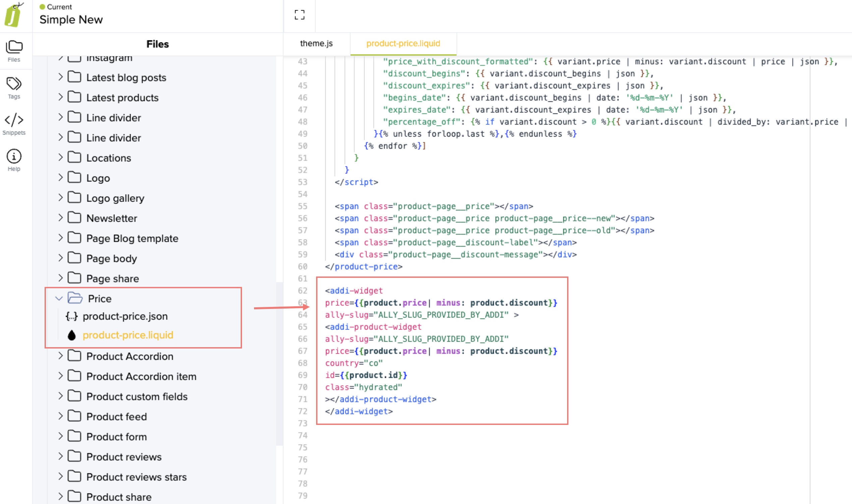Click the Newsletter folder icon
The image size is (852, 504).
[x=74, y=218]
